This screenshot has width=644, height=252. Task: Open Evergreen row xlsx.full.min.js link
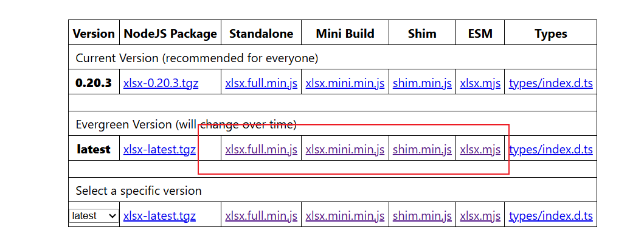point(261,150)
